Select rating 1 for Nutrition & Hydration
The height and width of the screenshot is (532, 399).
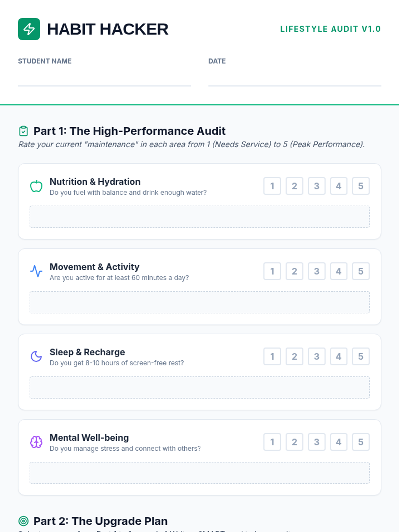pos(272,186)
